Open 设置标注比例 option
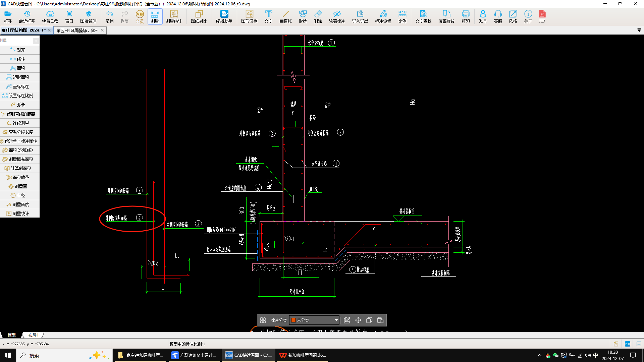This screenshot has height=362, width=644. point(20,96)
